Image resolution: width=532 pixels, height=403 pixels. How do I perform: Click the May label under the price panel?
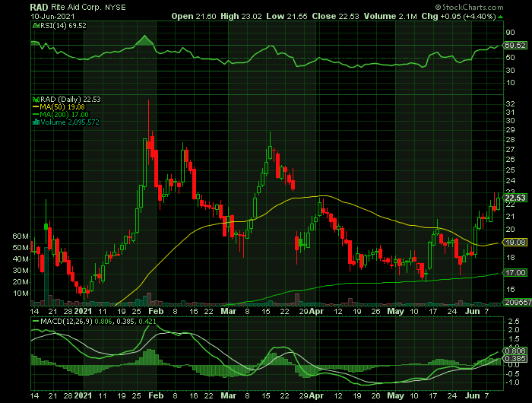(x=396, y=311)
